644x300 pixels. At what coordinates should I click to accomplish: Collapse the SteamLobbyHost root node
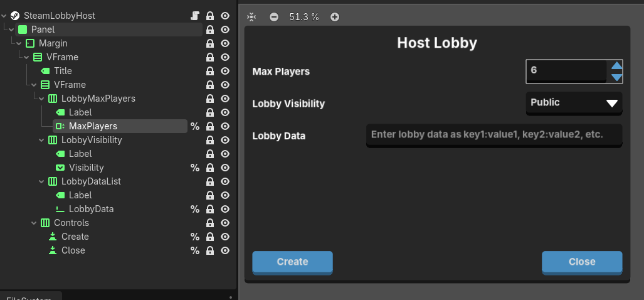pos(4,16)
